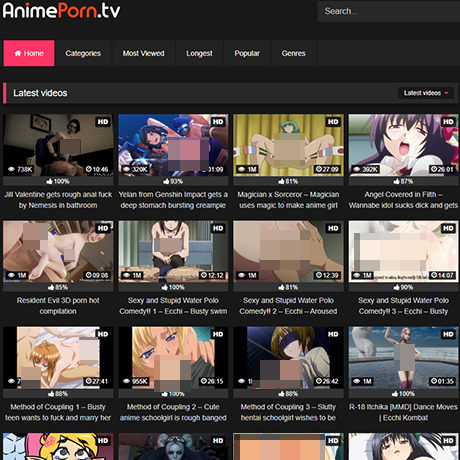Click the 12:39 duration label
The width and height of the screenshot is (460, 460).
[x=327, y=275]
